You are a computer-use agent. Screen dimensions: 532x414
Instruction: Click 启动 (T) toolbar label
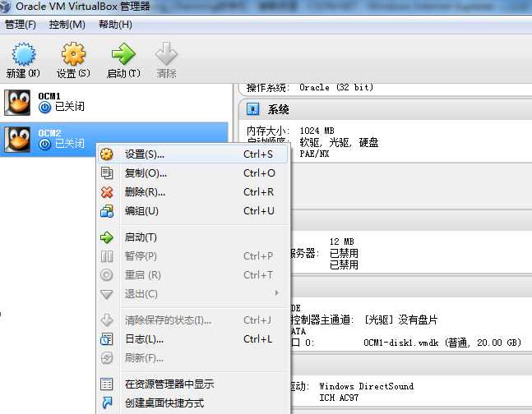[x=123, y=73]
